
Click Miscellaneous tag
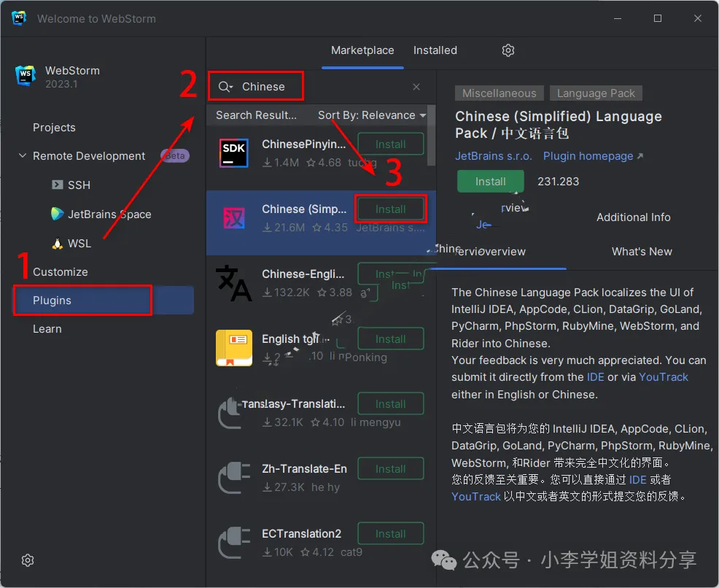click(x=499, y=93)
